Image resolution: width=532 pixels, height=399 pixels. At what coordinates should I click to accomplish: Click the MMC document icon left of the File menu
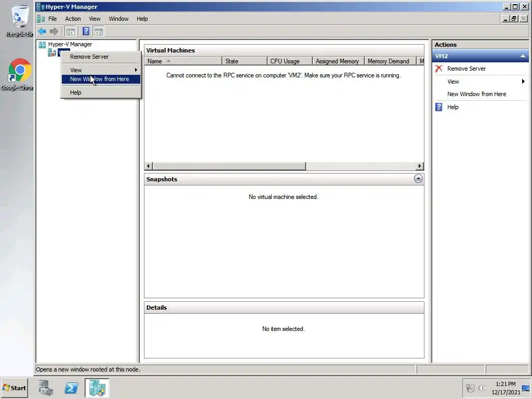point(41,19)
